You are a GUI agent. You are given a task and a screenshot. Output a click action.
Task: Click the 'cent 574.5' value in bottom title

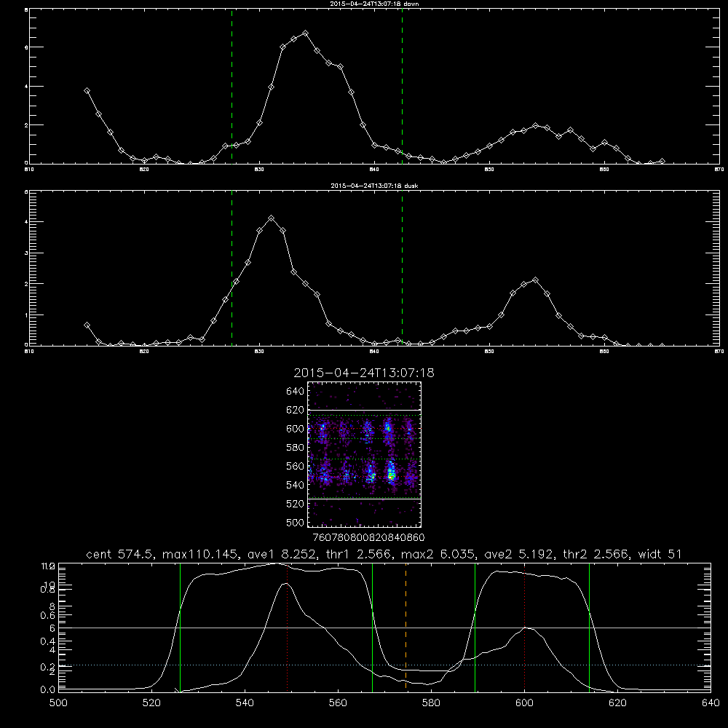(x=119, y=554)
